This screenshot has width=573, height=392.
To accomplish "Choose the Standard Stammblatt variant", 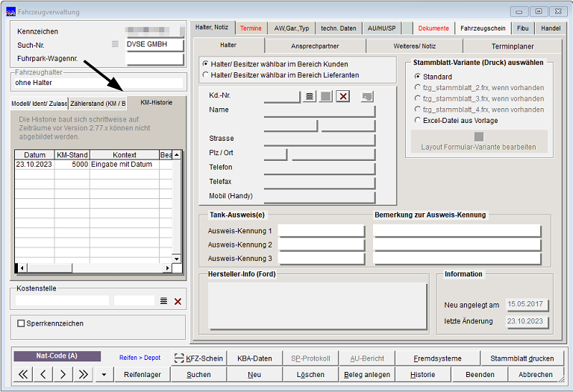I will (417, 76).
